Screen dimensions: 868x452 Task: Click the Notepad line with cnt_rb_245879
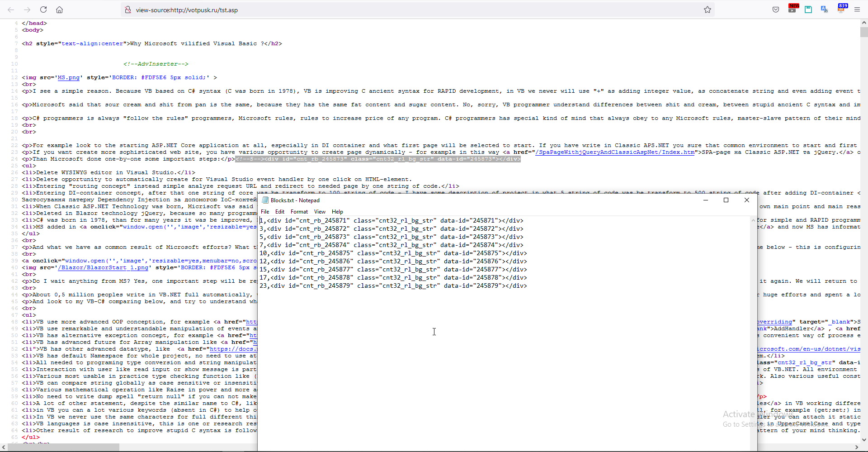click(393, 286)
